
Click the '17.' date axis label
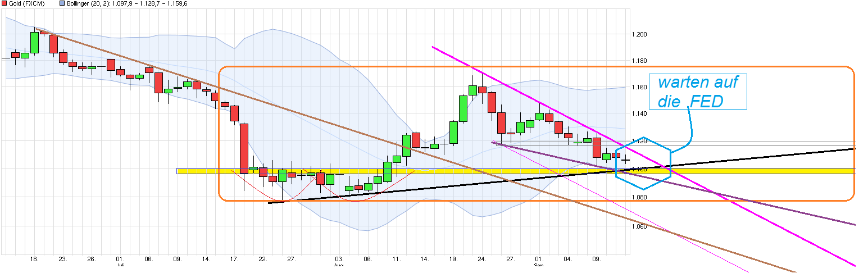tap(234, 260)
